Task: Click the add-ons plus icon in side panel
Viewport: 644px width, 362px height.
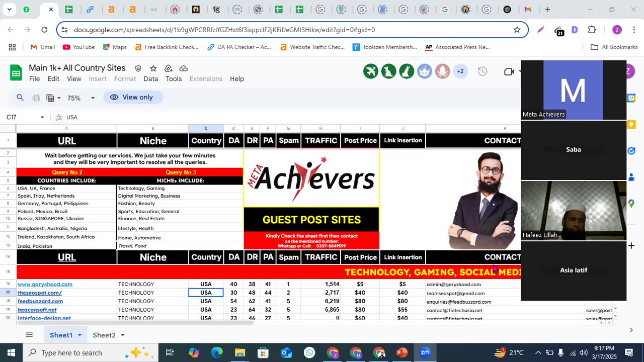Action: coord(631,246)
